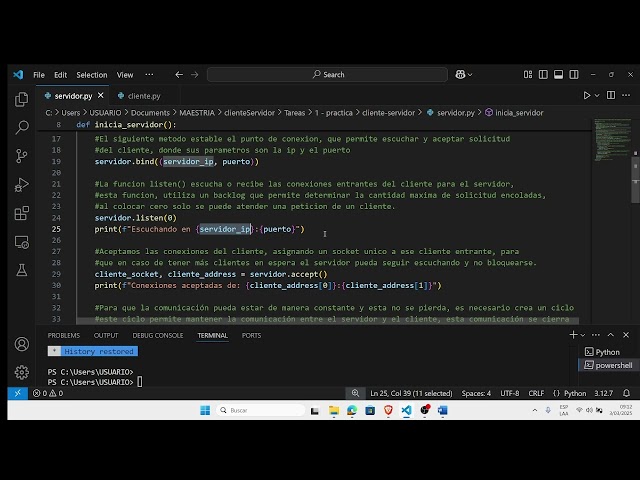Open the Accounts menu icon
This screenshot has width=640, height=480.
tap(21, 344)
